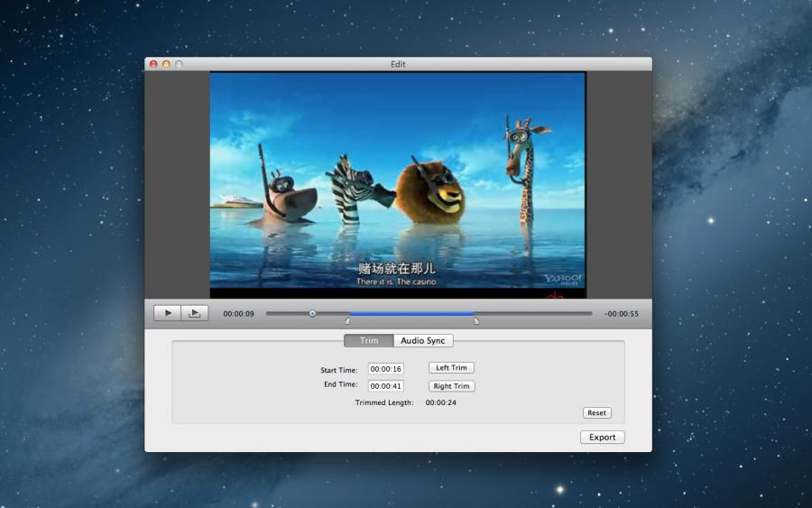Click the Right Trim button
Viewport: 812px width, 508px height.
click(451, 386)
